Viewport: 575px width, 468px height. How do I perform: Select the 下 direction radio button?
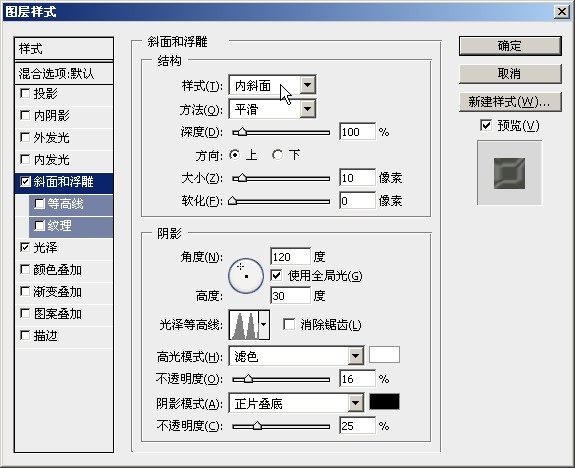click(x=278, y=155)
